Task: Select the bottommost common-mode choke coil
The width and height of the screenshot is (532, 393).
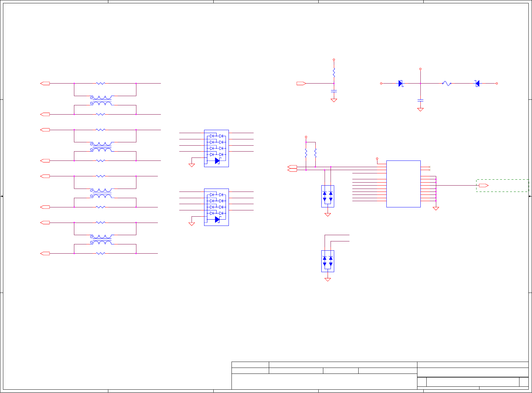Action: click(x=101, y=239)
